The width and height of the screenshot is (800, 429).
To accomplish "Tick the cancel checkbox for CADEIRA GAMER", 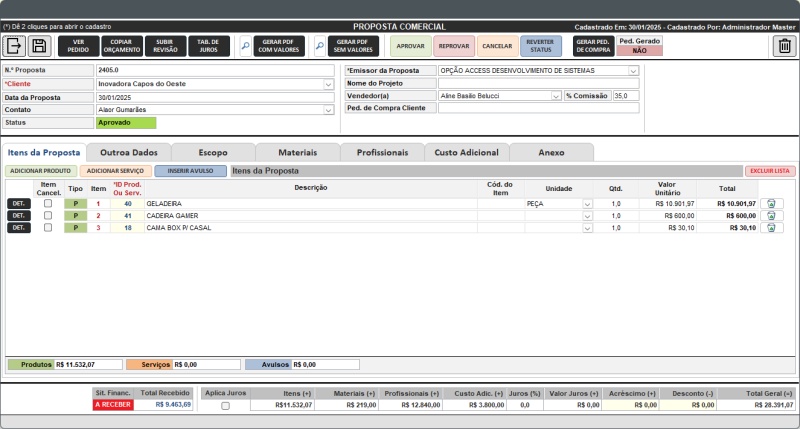I will 48,215.
